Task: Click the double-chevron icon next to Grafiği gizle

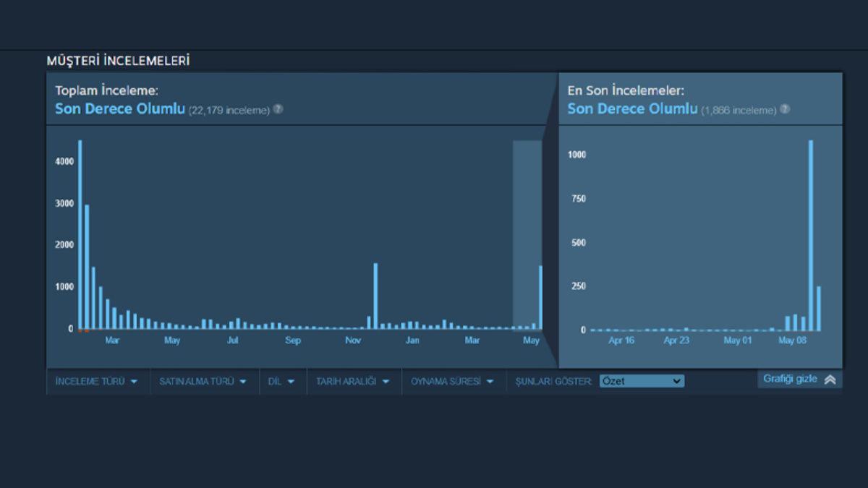Action: point(830,377)
